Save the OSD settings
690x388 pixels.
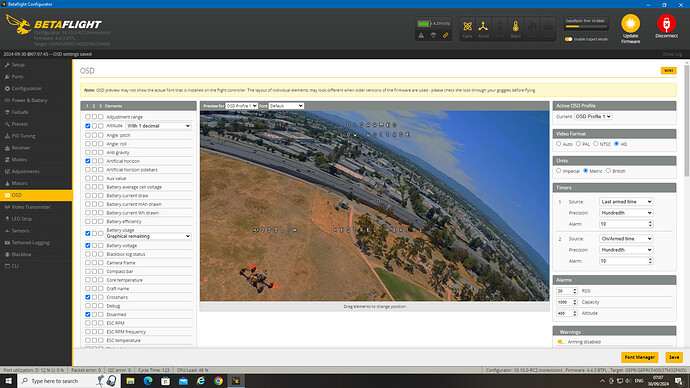[x=674, y=357]
